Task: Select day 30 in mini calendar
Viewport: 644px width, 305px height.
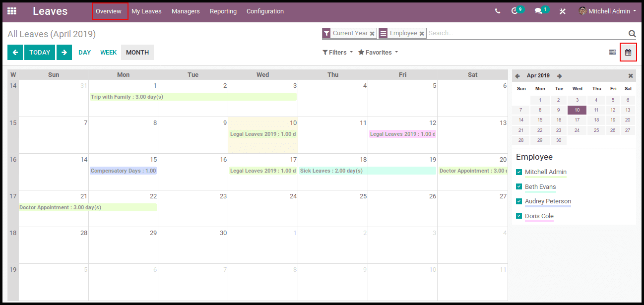Action: (x=559, y=140)
